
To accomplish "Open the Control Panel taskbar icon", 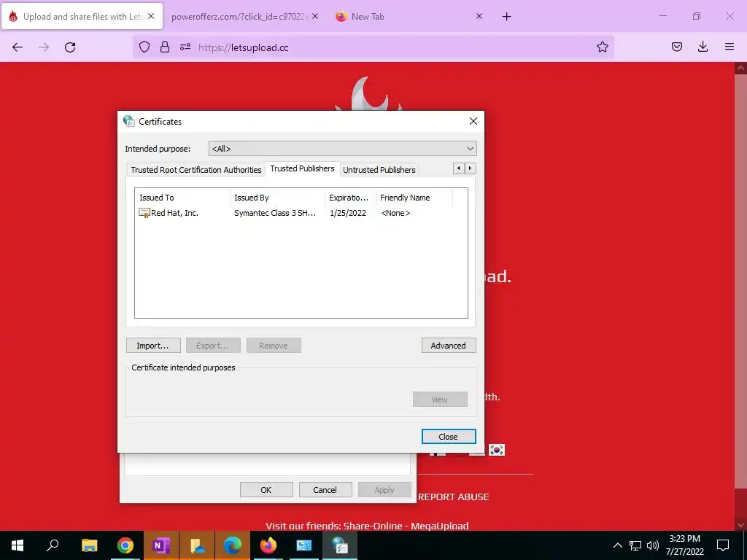I will point(304,545).
